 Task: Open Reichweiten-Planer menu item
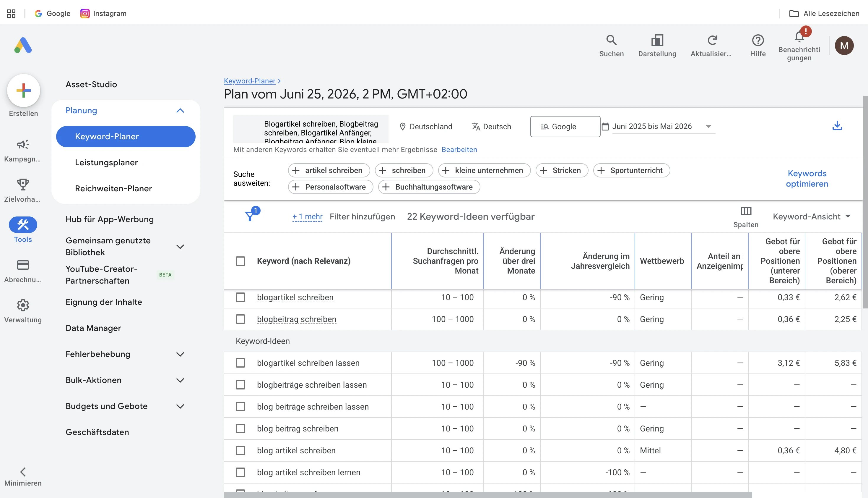click(x=114, y=188)
